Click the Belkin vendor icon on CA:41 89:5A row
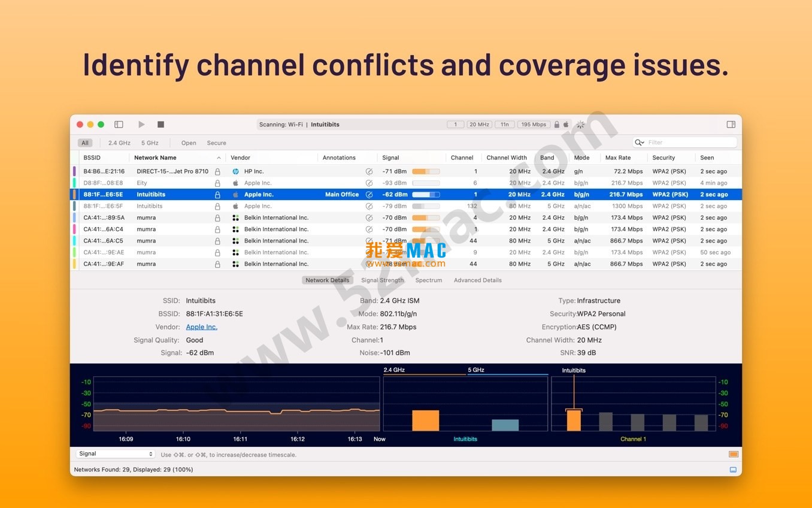 tap(235, 218)
